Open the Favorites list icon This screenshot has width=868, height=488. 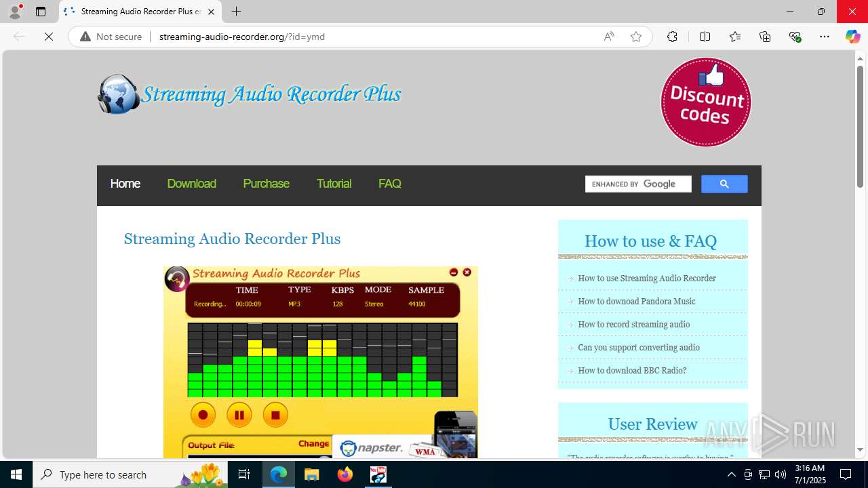pyautogui.click(x=735, y=37)
